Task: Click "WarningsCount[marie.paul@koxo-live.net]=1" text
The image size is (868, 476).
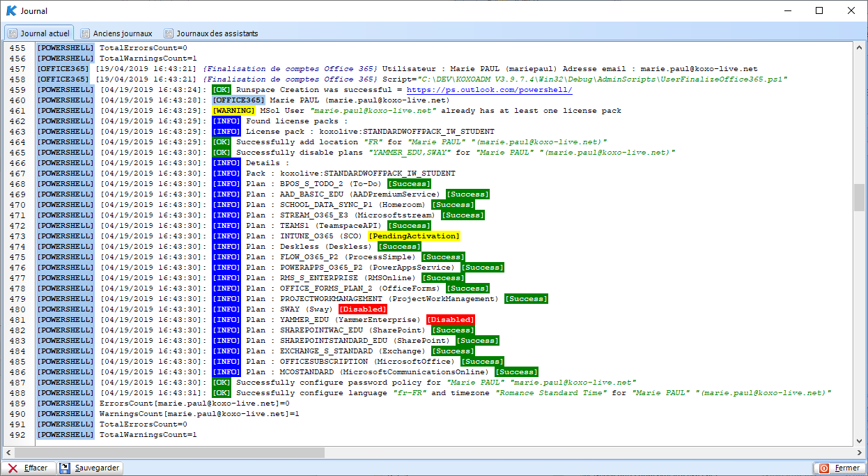Action: click(199, 414)
